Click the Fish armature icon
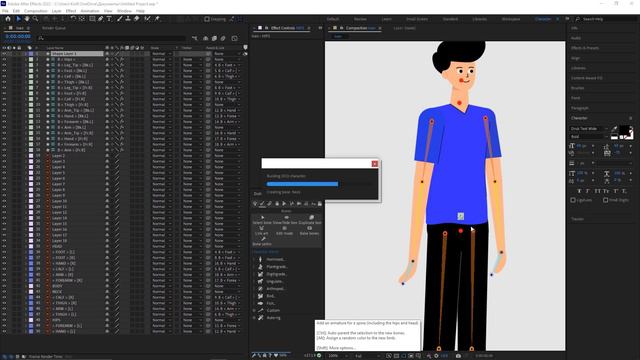 pos(260,303)
